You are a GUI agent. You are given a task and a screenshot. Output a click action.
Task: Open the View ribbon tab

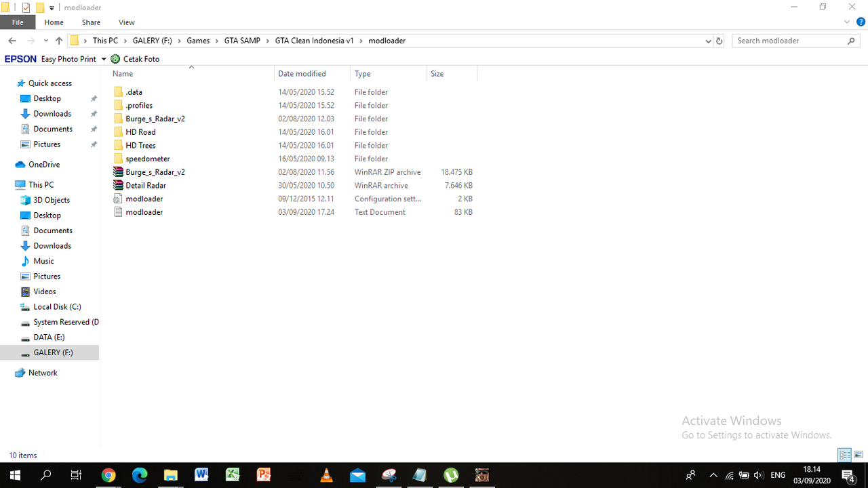[126, 22]
